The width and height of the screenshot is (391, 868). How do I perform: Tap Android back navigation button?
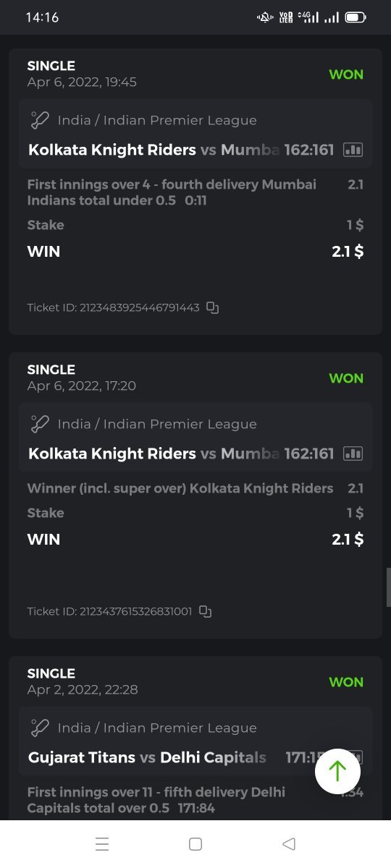[x=289, y=844]
